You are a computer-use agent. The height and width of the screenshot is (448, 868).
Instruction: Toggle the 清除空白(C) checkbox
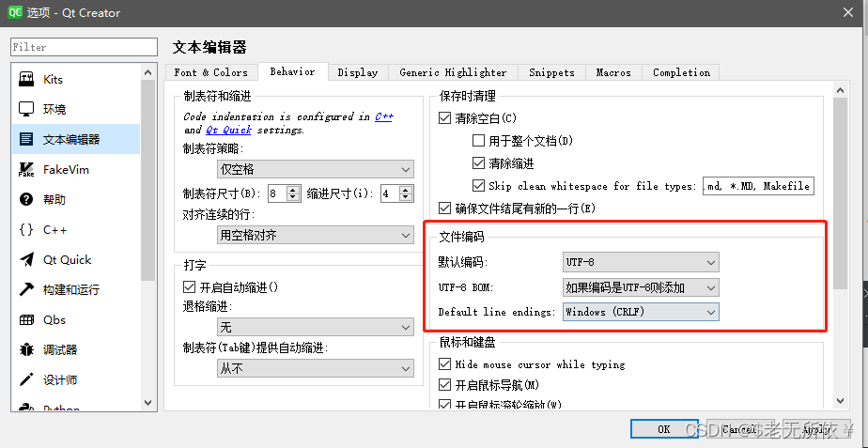tap(444, 118)
